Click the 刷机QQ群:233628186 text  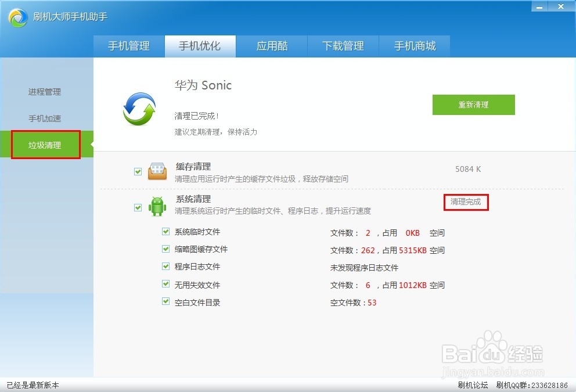(532, 385)
